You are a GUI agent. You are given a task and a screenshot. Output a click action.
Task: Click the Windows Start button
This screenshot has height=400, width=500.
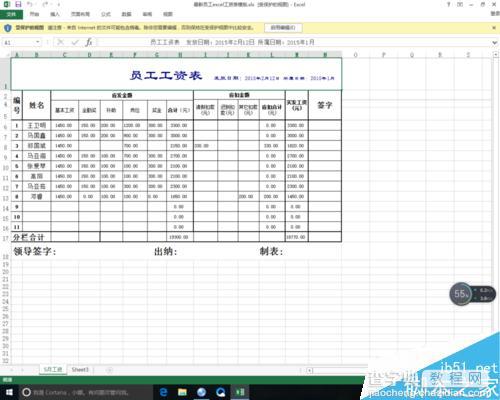(x=9, y=392)
